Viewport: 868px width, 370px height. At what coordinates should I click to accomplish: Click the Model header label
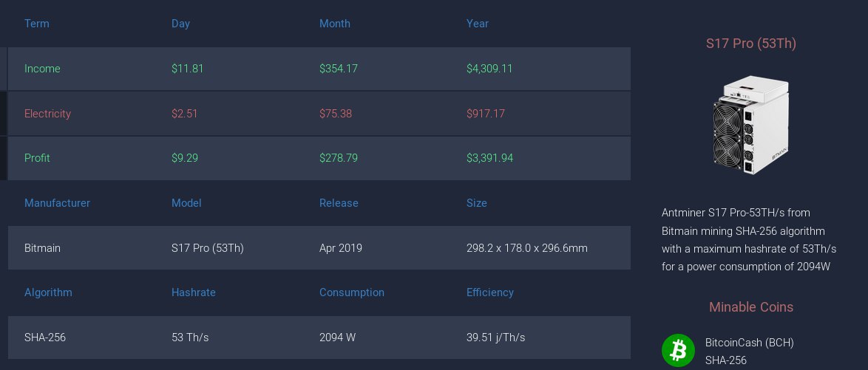[186, 203]
